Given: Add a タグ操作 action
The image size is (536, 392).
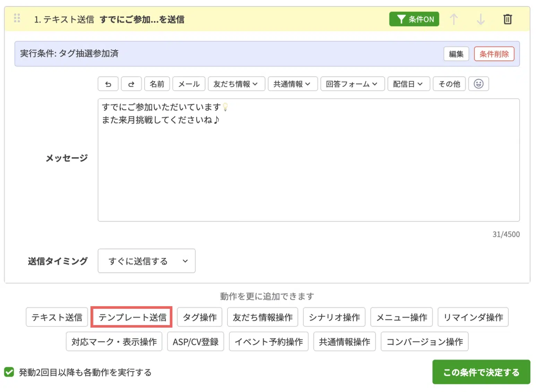Looking at the screenshot, I should (x=200, y=317).
